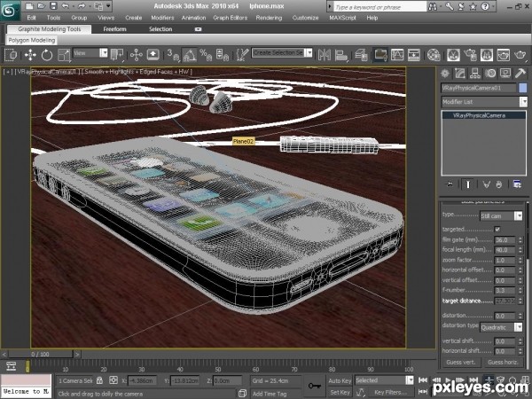Open the Rendering menu
This screenshot has width=532, height=399.
[x=269, y=18]
